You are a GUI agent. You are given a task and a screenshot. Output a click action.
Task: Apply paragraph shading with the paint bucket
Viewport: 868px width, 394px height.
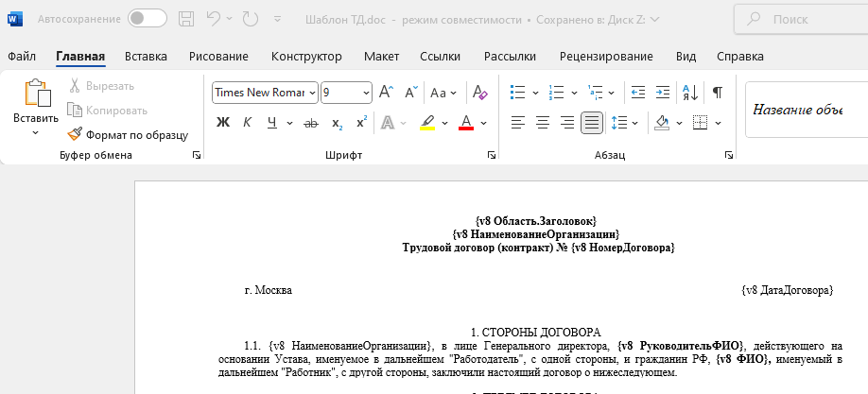662,123
